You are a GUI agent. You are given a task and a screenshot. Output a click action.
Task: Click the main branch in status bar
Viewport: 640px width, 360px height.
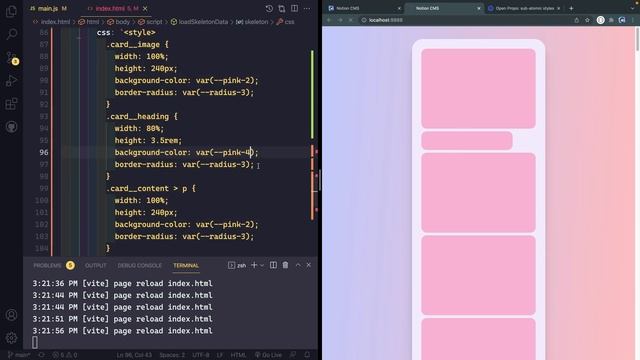(19, 355)
